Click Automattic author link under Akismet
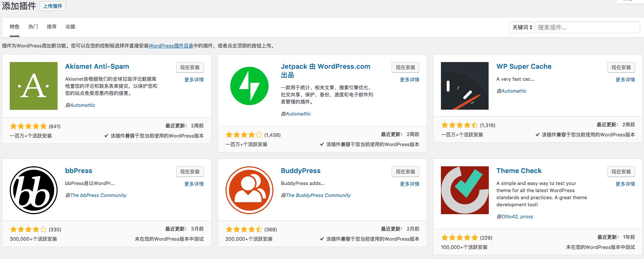Viewport: 644px width, 259px height. [83, 105]
